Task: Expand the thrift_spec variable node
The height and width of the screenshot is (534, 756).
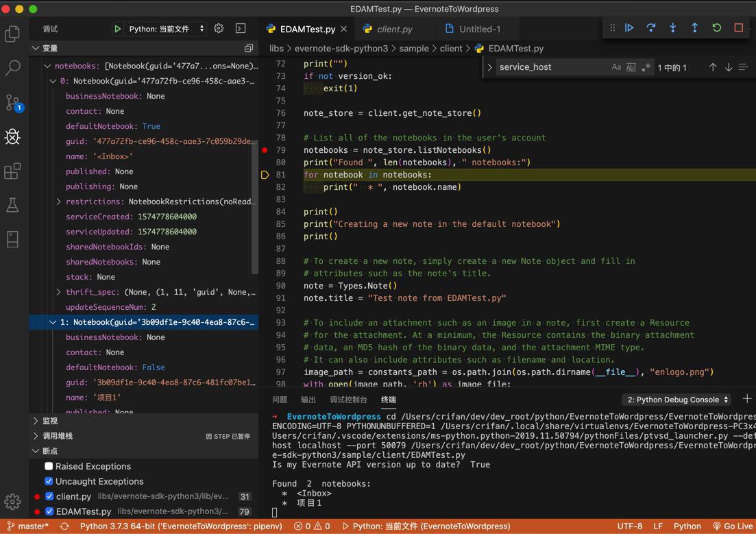Action: pos(58,292)
